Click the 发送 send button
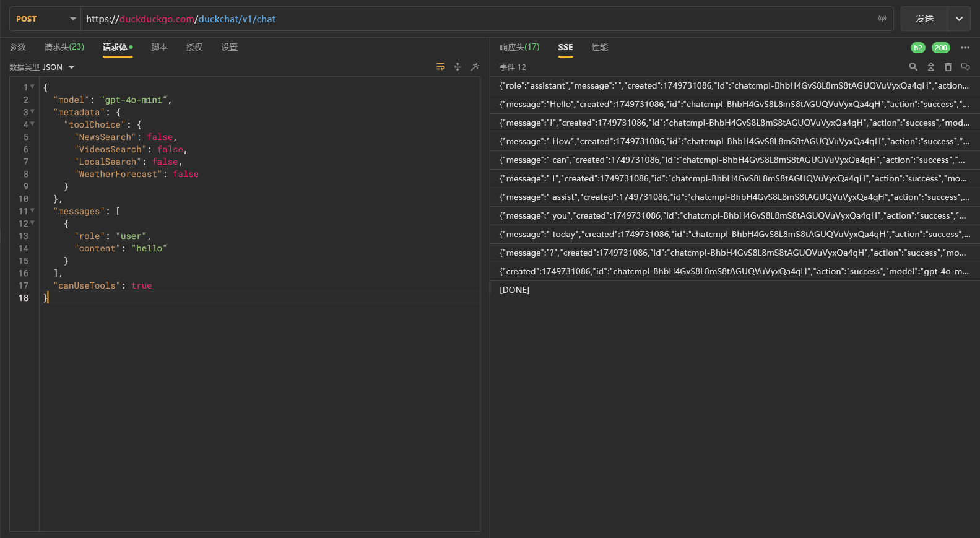This screenshot has height=538, width=980. tap(924, 19)
